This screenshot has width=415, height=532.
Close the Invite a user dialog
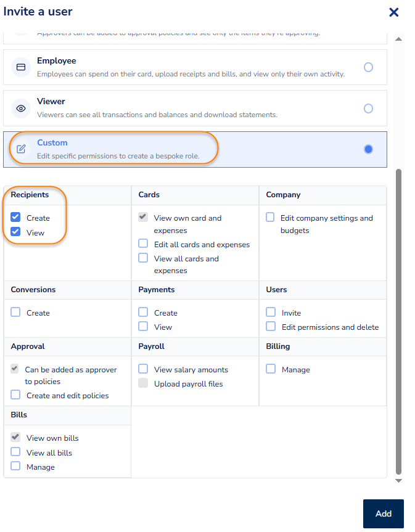(393, 12)
